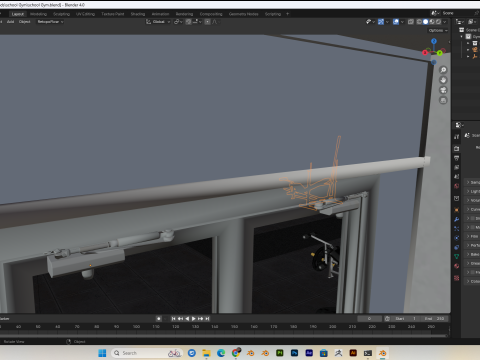The image size is (480, 360).
Task: Switch to rendered viewport shading
Action: (438, 22)
